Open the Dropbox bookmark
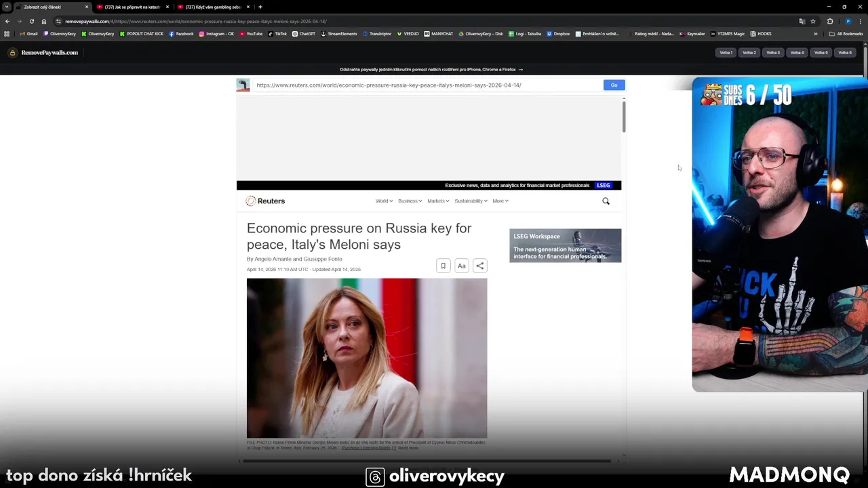Viewport: 868px width, 488px height. (558, 34)
